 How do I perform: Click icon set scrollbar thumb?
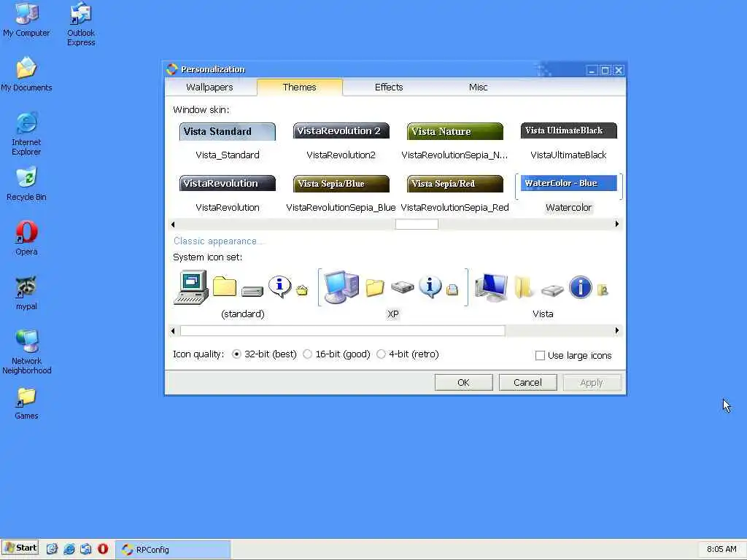pyautogui.click(x=343, y=330)
